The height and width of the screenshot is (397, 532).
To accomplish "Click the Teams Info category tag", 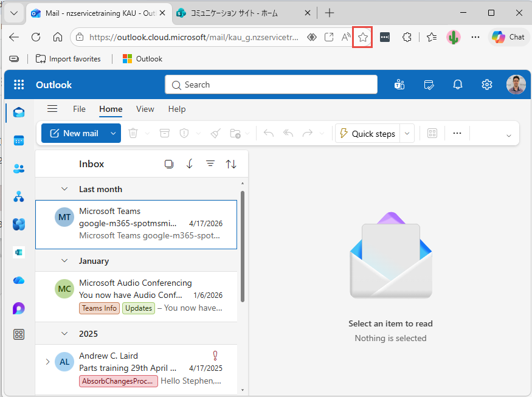I will (99, 308).
